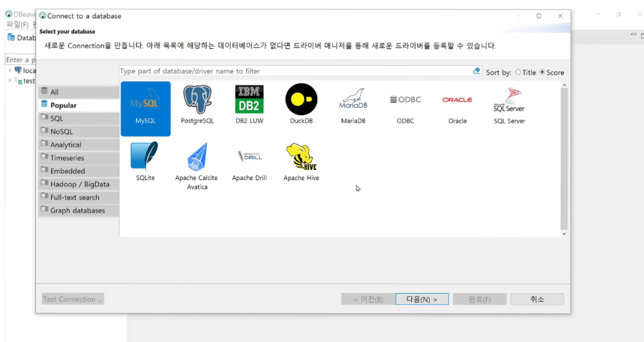644x342 pixels.
Task: Click the 취소 cancel button
Action: 537,299
